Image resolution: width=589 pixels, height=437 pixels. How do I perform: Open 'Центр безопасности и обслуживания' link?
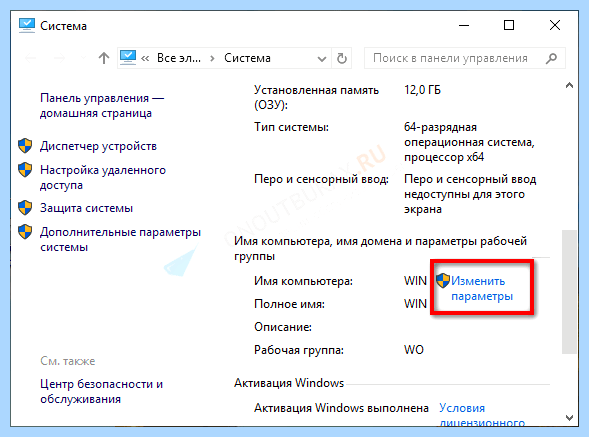[x=101, y=391]
